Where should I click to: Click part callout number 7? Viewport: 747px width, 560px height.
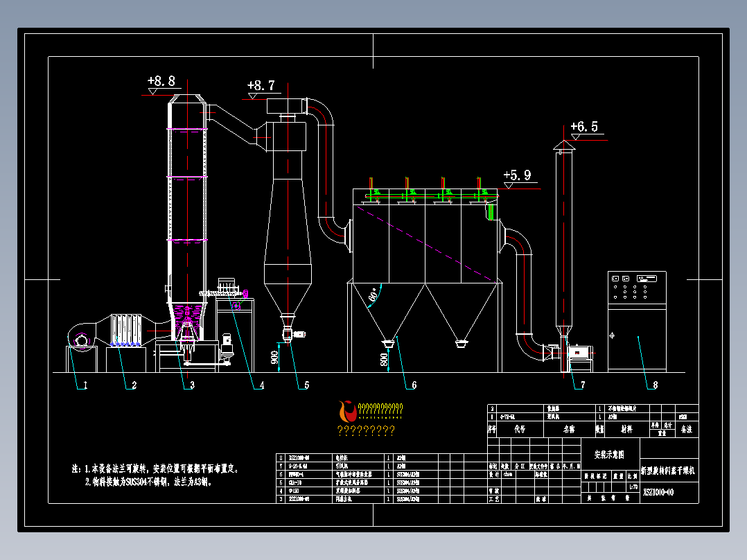click(x=583, y=385)
